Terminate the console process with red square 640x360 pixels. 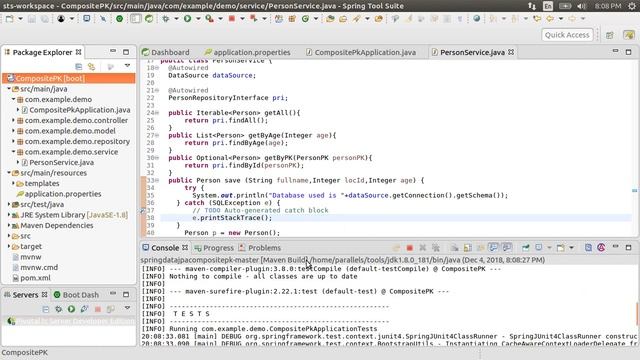coord(409,248)
